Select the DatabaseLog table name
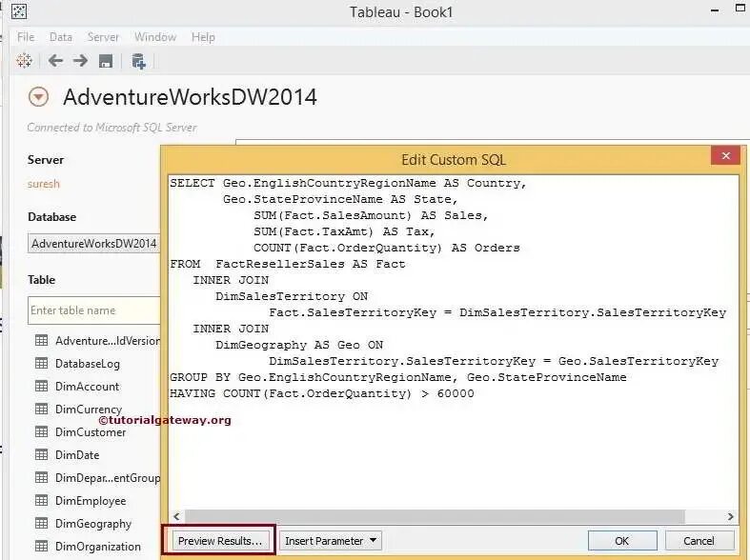Screen dimensions: 750x560 pos(88,364)
